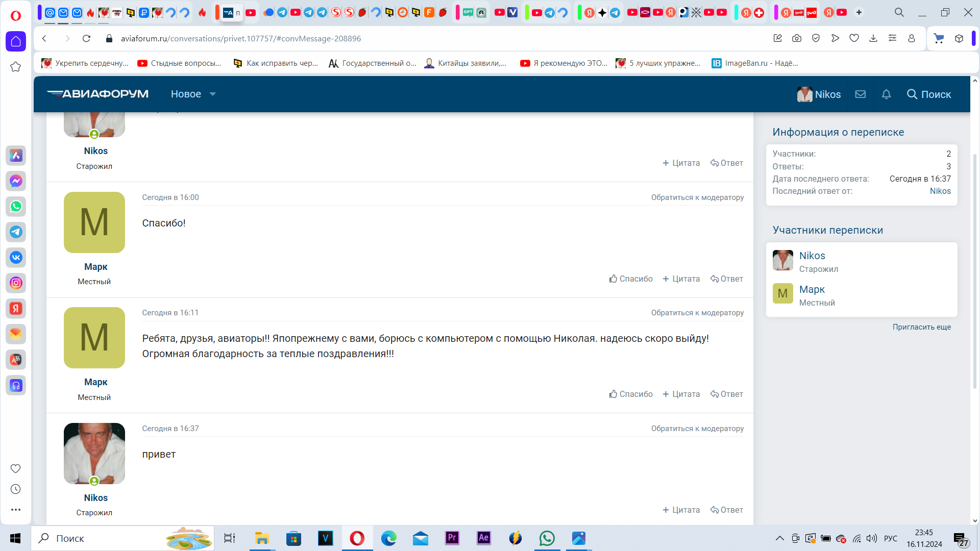Click Nikos avatar on привет message

(94, 454)
